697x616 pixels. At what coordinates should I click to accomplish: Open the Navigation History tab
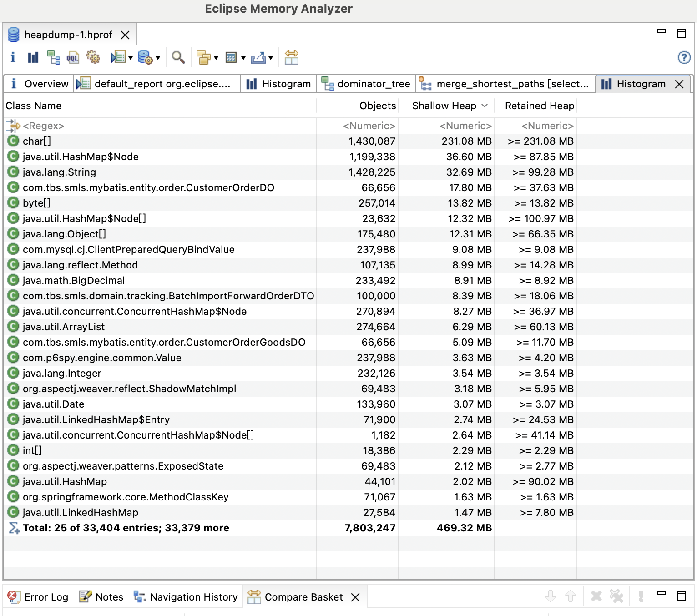click(186, 597)
